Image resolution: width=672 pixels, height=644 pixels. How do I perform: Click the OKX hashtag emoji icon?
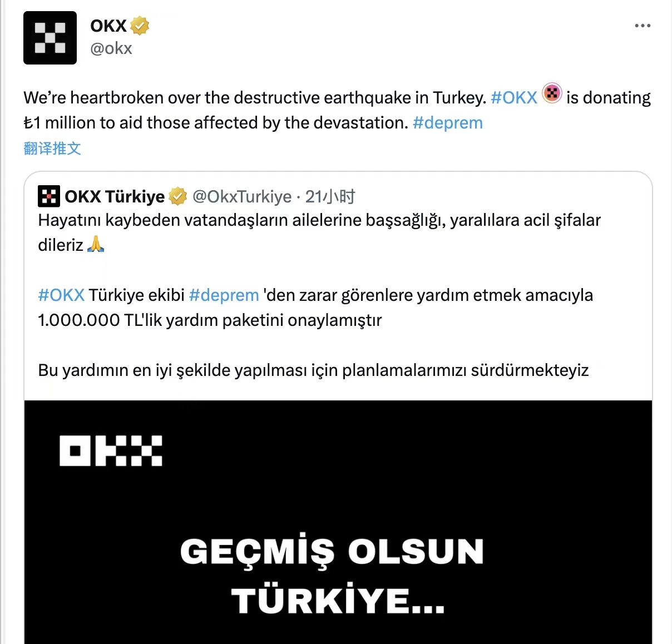point(552,93)
